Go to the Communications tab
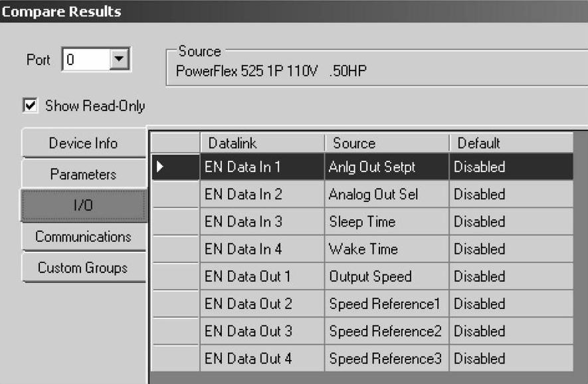Screen dimensions: 588x384 point(83,237)
